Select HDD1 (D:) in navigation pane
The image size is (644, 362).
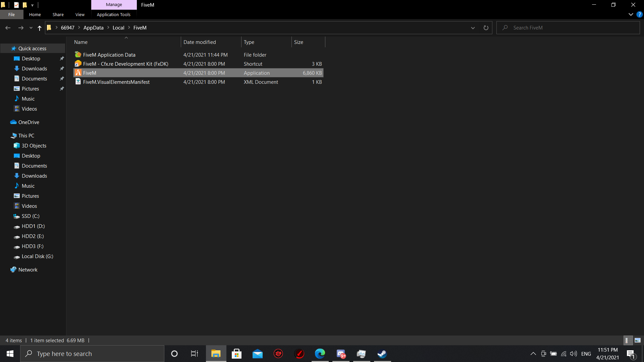(33, 226)
